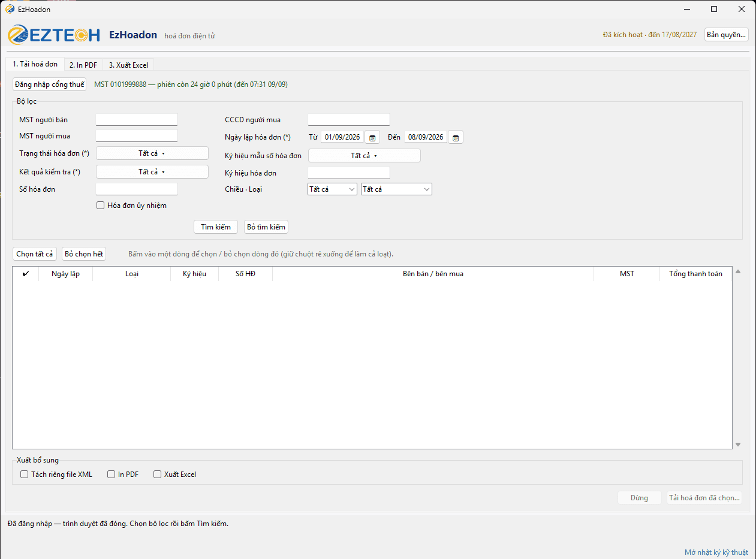Click Bỏ chọn hết button
Image resolution: width=756 pixels, height=559 pixels.
(84, 254)
